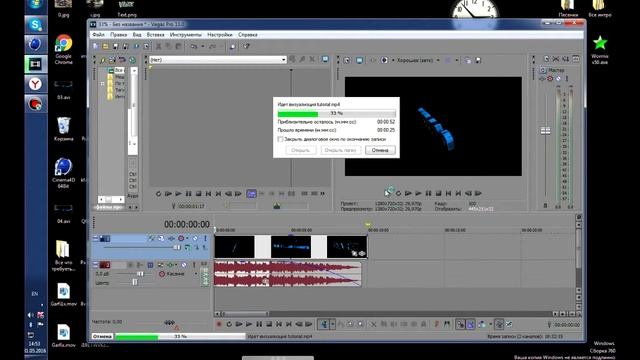Click Stop in the timeline transport bar
640x360 pixels.
click(x=269, y=324)
